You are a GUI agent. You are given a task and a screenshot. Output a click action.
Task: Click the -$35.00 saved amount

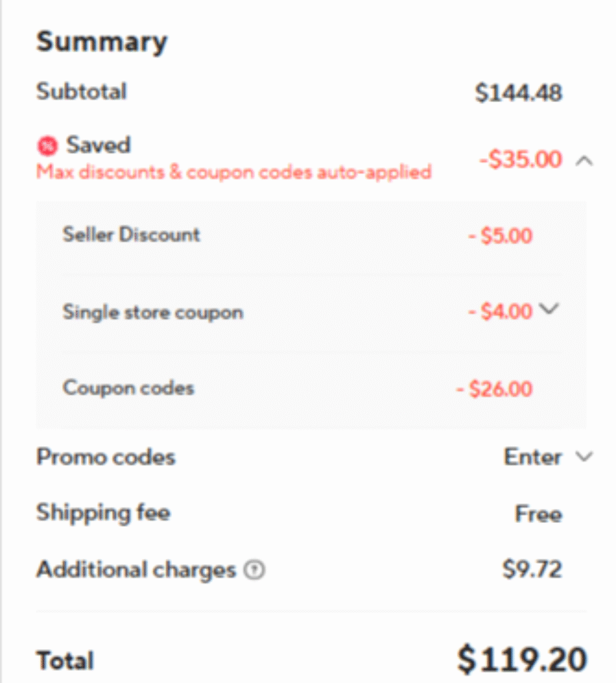click(x=520, y=160)
